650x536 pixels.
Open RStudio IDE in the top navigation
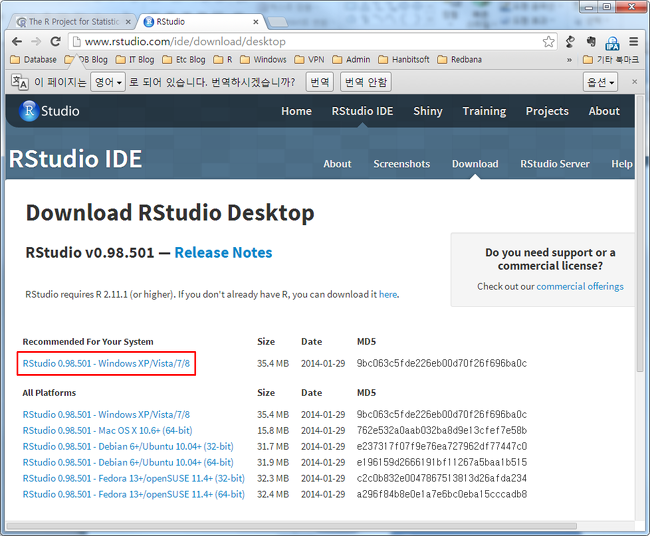coord(362,111)
